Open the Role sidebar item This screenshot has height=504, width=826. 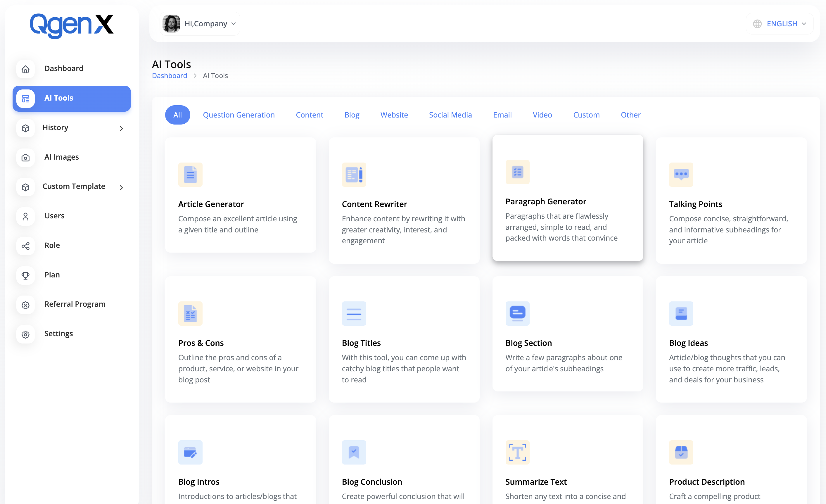[x=71, y=246]
